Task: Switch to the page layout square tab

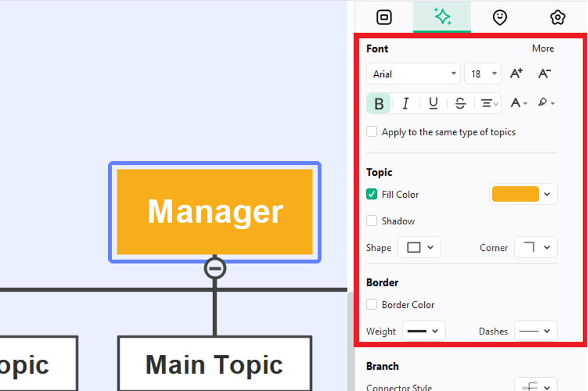Action: point(384,17)
